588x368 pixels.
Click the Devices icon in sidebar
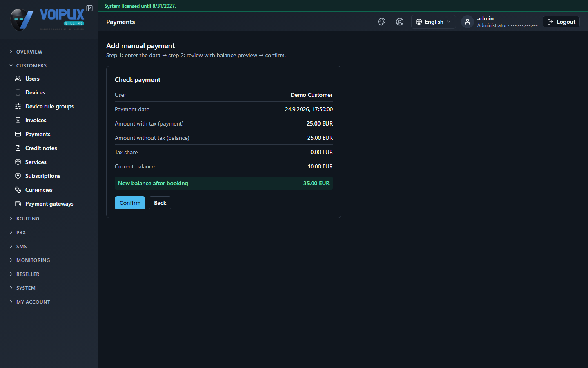click(x=18, y=92)
